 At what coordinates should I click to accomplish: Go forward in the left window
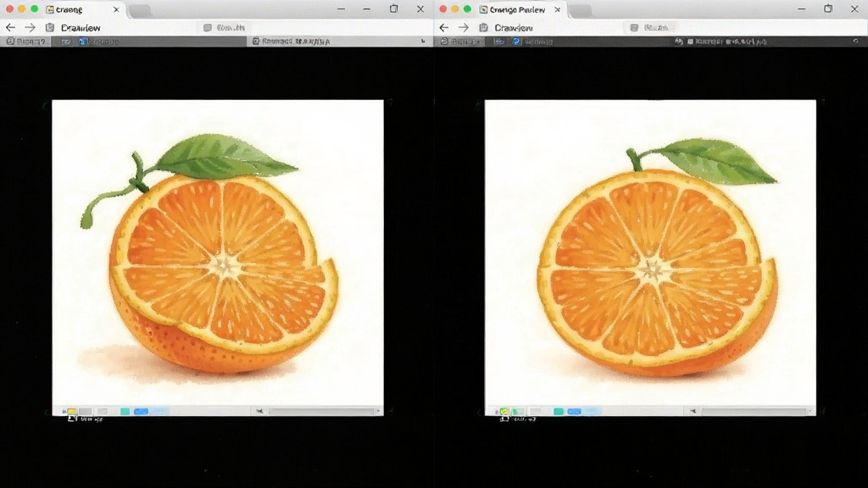point(30,27)
